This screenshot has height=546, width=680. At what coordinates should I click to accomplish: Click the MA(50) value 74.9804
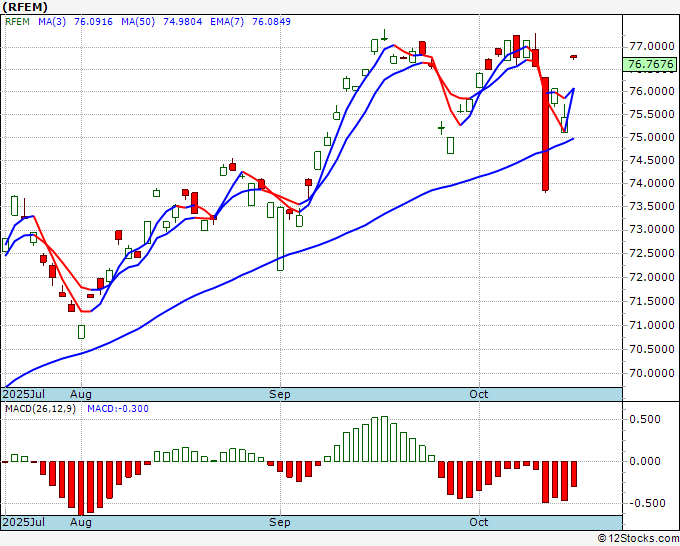(183, 22)
